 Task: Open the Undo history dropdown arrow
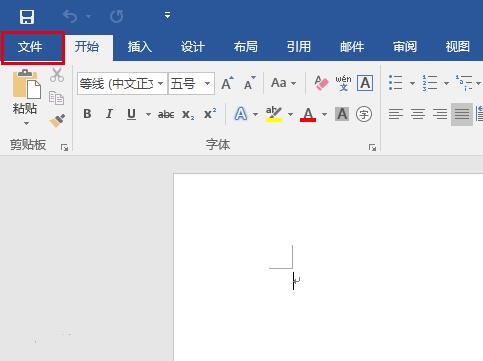pyautogui.click(x=88, y=16)
